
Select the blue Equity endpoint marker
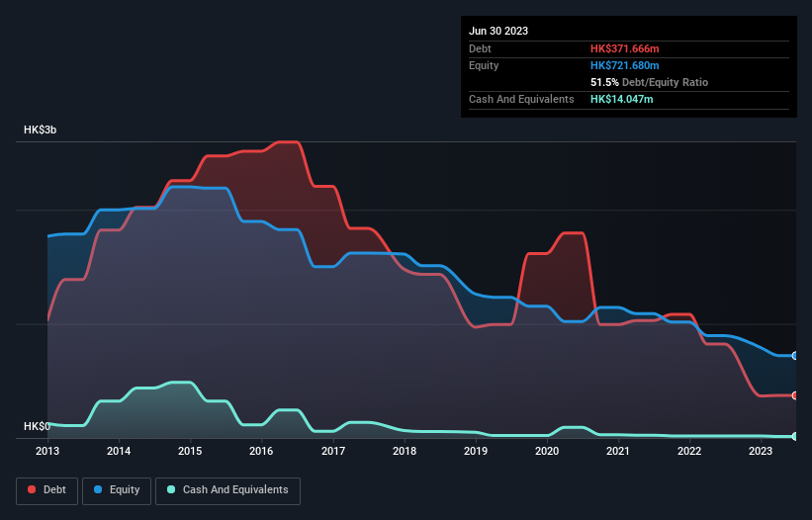point(795,356)
